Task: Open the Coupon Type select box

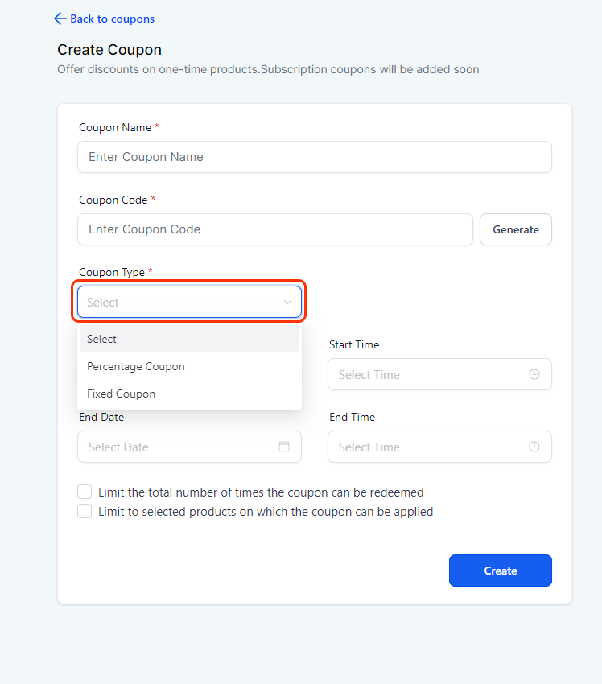Action: tap(189, 302)
